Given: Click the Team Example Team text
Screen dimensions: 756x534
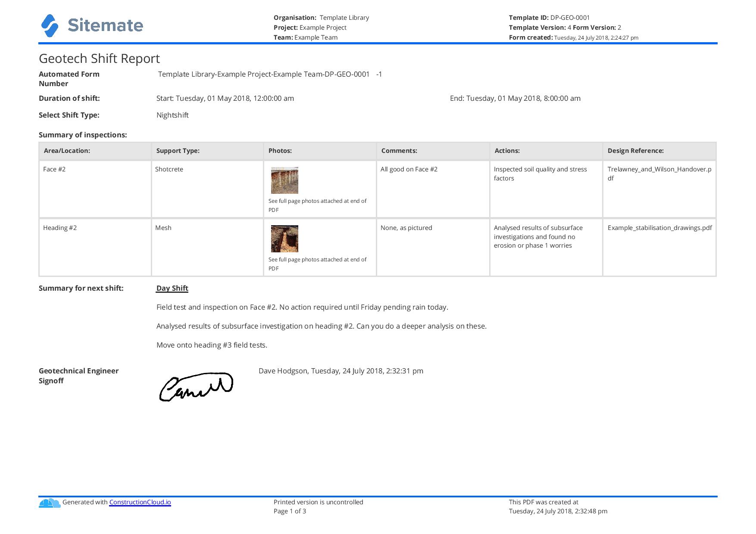Looking at the screenshot, I should (305, 37).
